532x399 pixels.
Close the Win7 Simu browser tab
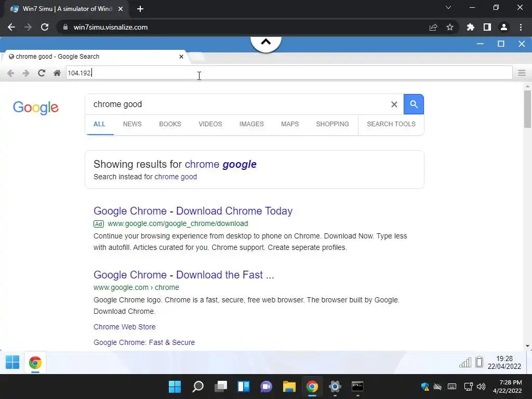[x=120, y=9]
